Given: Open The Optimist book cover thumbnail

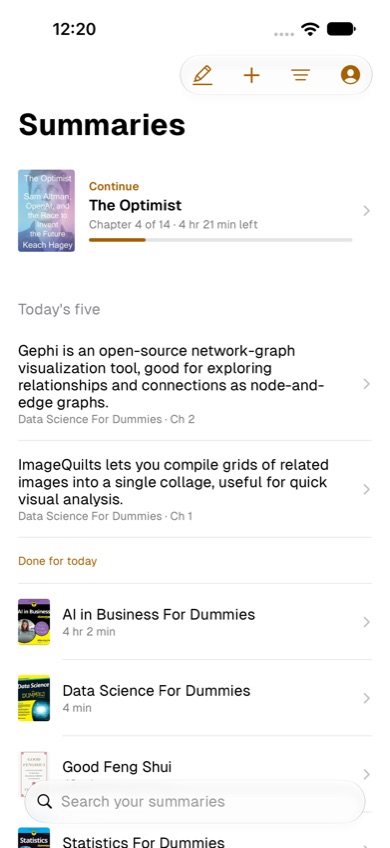Looking at the screenshot, I should point(47,210).
